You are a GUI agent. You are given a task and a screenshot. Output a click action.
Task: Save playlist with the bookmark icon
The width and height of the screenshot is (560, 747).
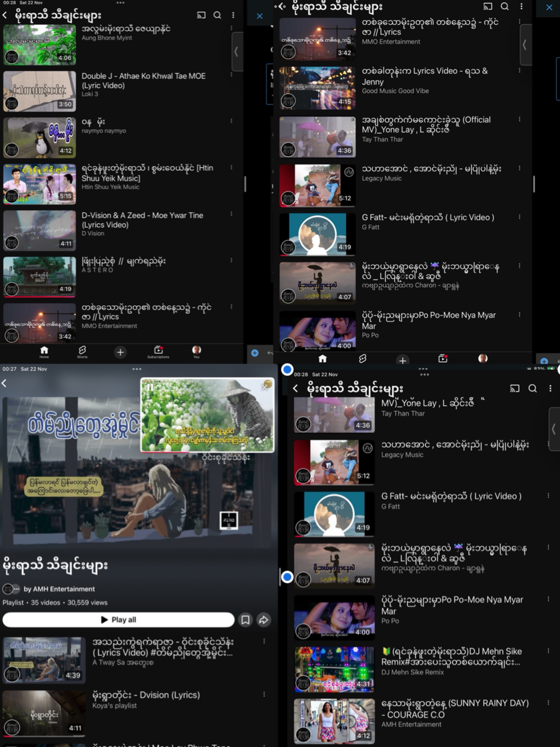(x=246, y=619)
